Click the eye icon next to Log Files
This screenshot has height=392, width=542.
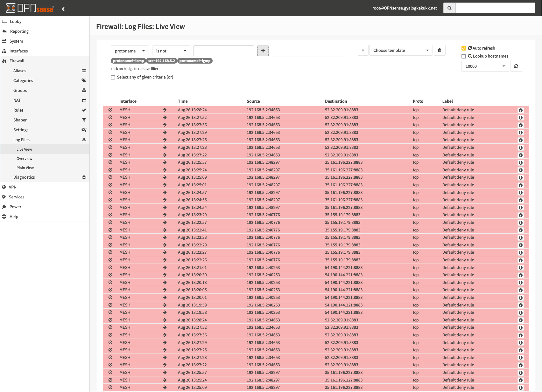point(84,140)
